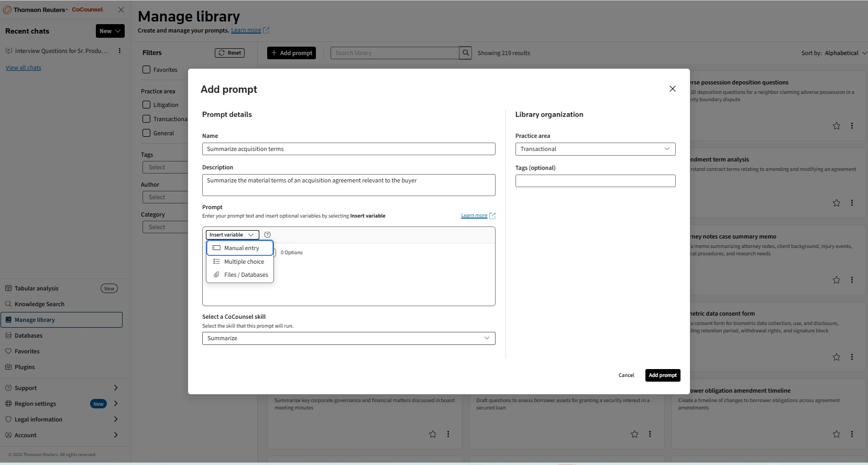Image resolution: width=868 pixels, height=465 pixels.
Task: Open more options for biometric data consent form
Action: [x=852, y=357]
